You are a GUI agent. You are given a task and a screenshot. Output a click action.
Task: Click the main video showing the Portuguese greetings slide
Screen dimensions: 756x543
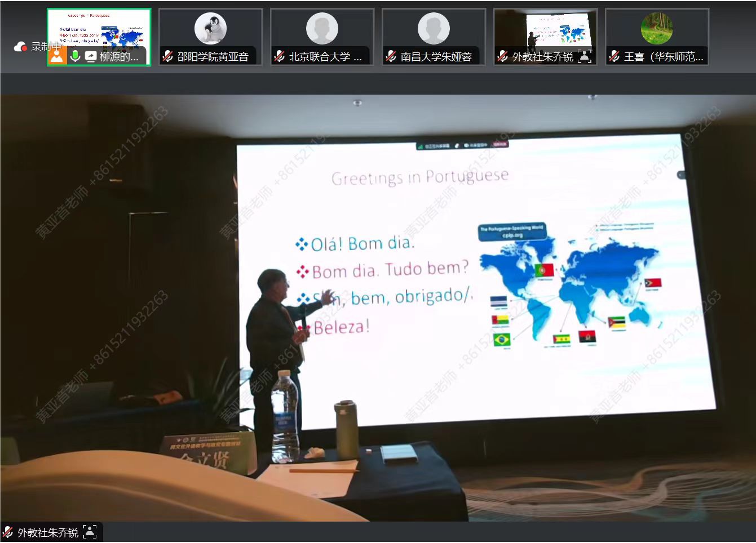378,308
